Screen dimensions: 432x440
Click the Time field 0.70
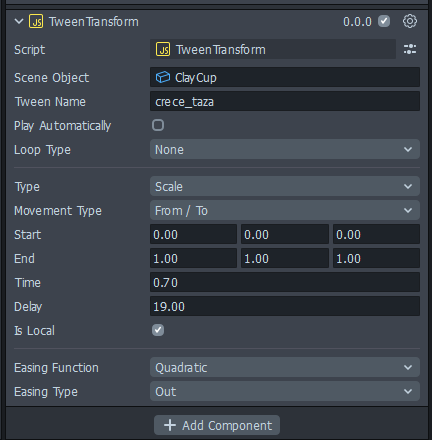pyautogui.click(x=285, y=282)
